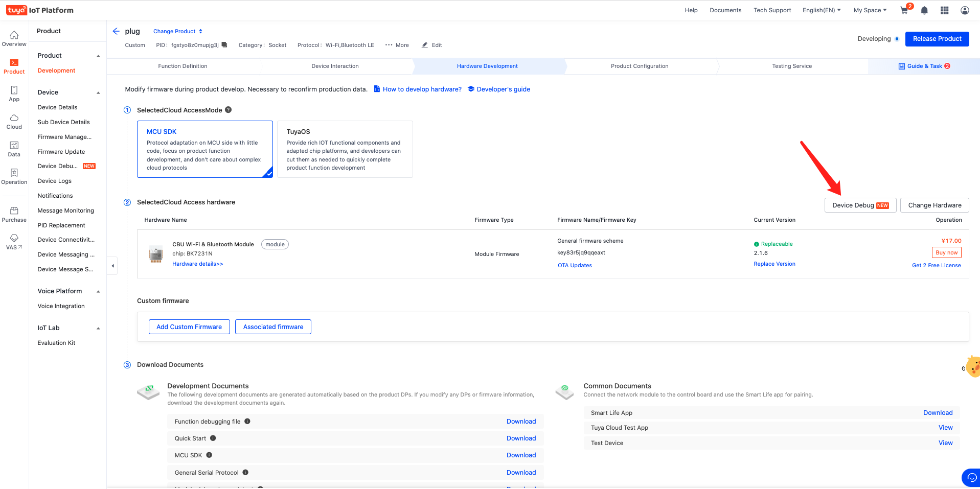Image resolution: width=980 pixels, height=489 pixels.
Task: Click the Associated firmware button
Action: pos(273,327)
